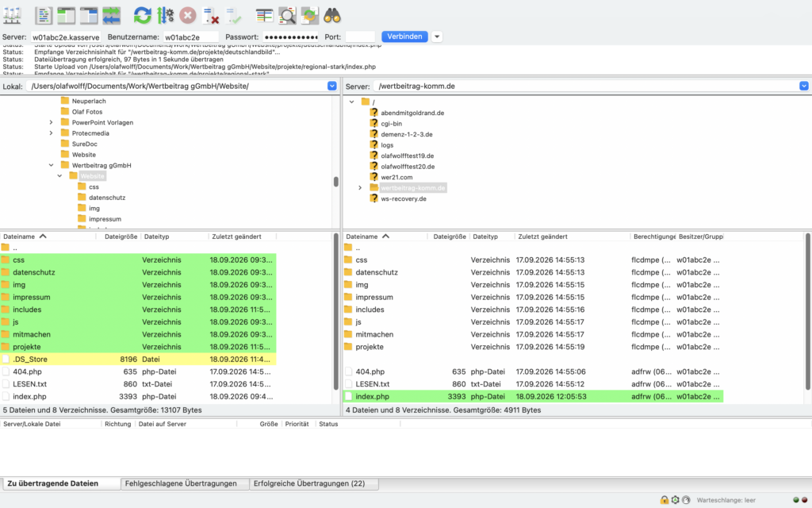Collapse the Wertbeitrag gGmbH folder

[51, 165]
